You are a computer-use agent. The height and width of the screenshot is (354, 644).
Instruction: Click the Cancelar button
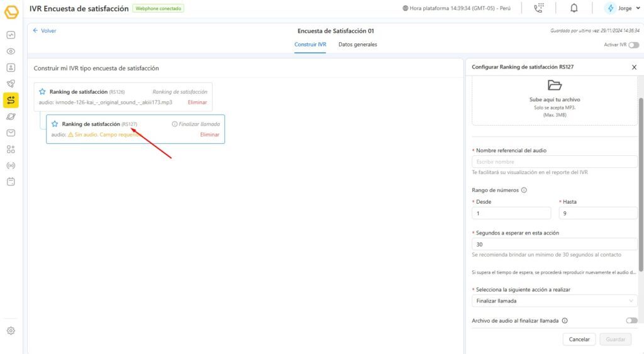[x=579, y=339]
